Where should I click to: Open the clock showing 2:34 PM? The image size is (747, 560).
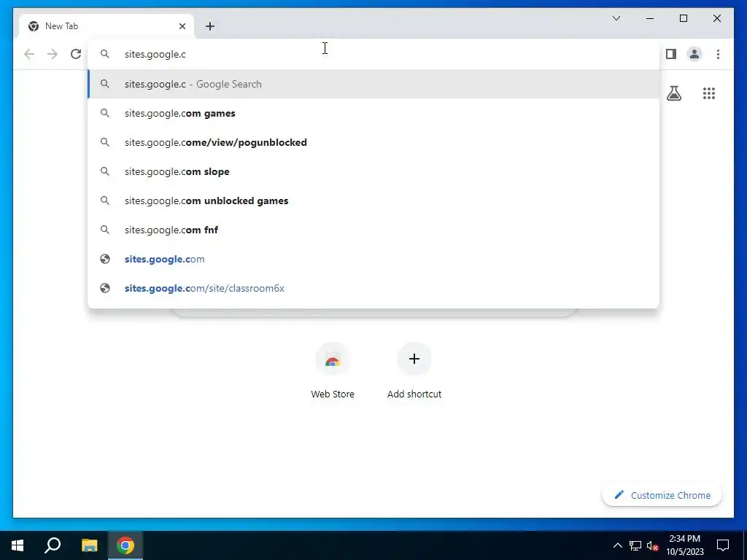684,545
